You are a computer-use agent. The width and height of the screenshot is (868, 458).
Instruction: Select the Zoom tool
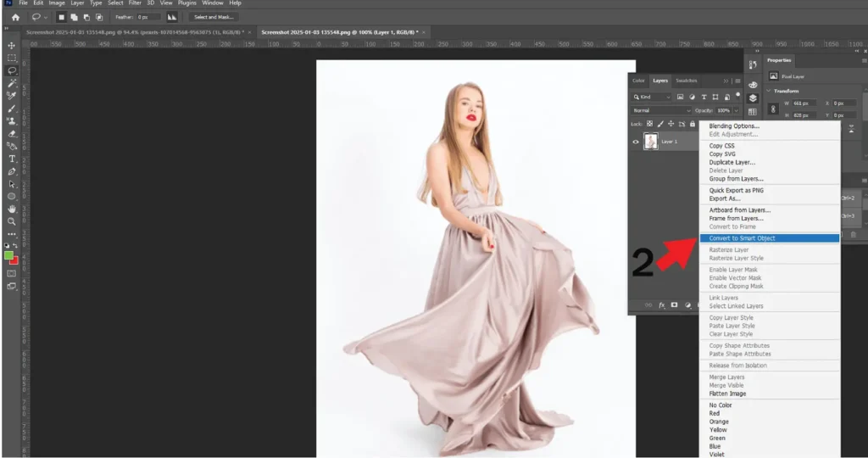12,221
